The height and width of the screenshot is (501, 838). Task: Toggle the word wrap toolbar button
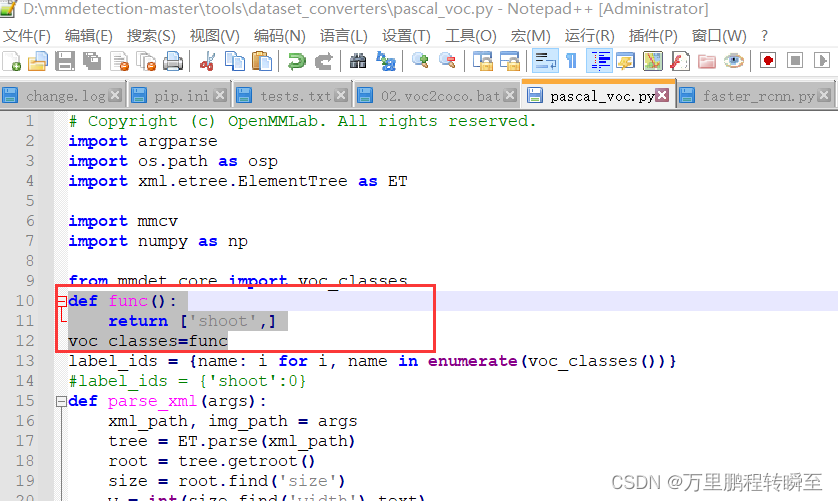(545, 61)
